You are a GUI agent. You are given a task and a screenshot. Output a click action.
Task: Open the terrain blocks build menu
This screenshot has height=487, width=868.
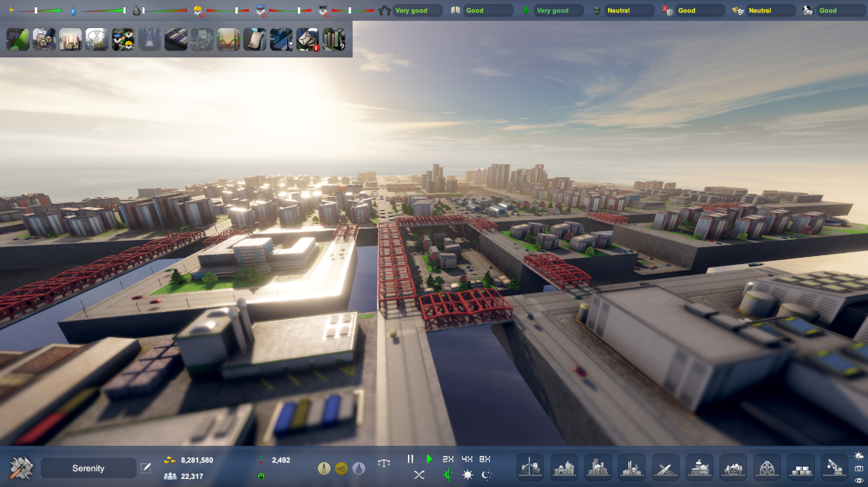pos(801,468)
